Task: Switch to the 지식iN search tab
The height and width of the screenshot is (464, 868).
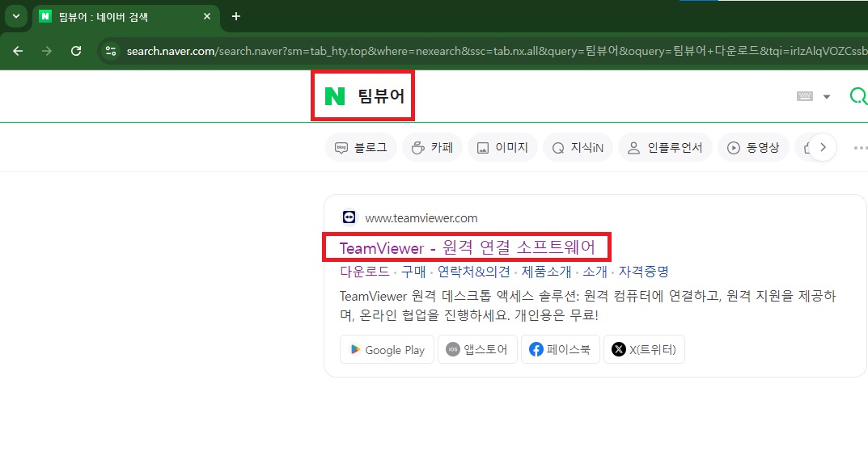Action: point(578,148)
